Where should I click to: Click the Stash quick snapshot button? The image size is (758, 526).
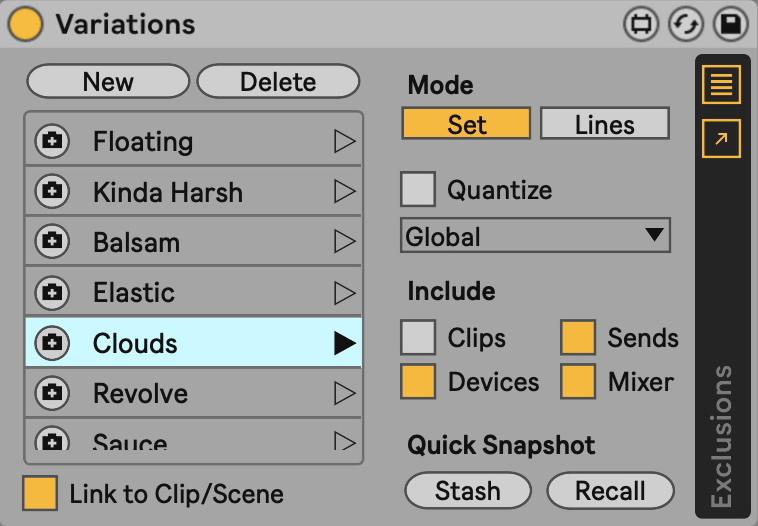(x=467, y=491)
